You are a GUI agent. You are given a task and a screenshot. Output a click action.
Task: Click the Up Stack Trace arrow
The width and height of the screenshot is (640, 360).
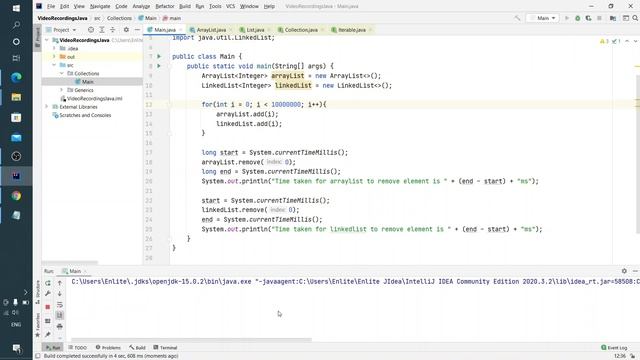click(60, 283)
